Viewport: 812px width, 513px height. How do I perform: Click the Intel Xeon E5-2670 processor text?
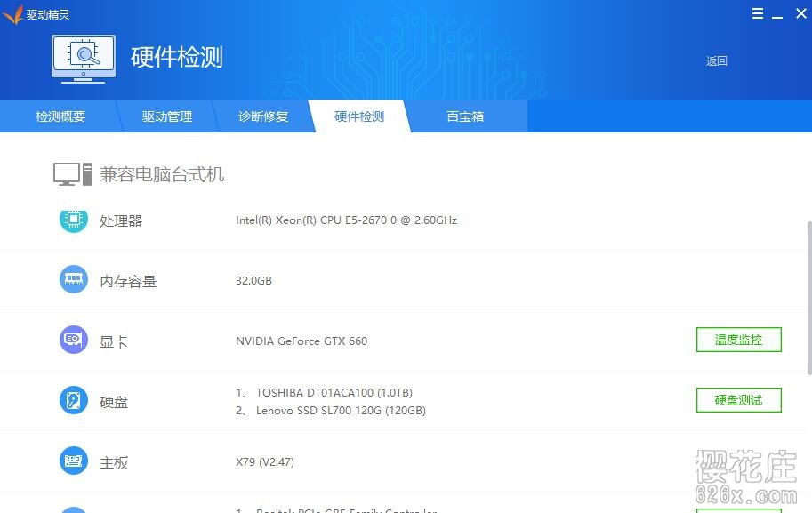(347, 220)
